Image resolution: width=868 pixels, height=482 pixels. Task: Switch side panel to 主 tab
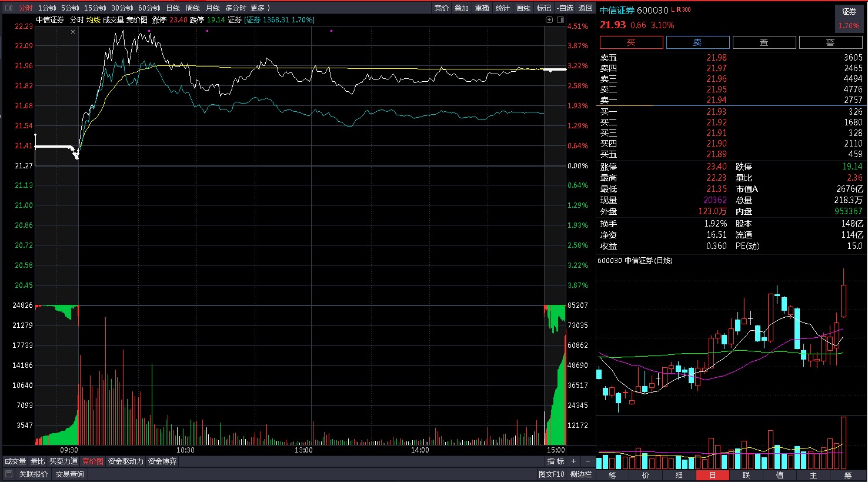[813, 475]
